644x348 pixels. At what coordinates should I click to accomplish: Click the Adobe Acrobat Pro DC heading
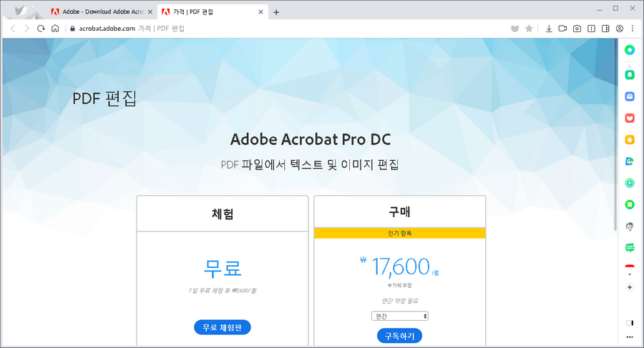coord(311,139)
